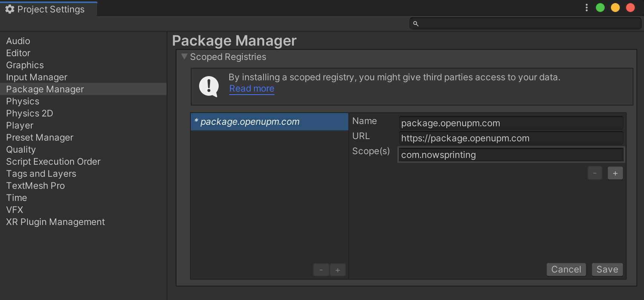Open Tags and Layers settings
The image size is (644, 300).
(x=83, y=173)
